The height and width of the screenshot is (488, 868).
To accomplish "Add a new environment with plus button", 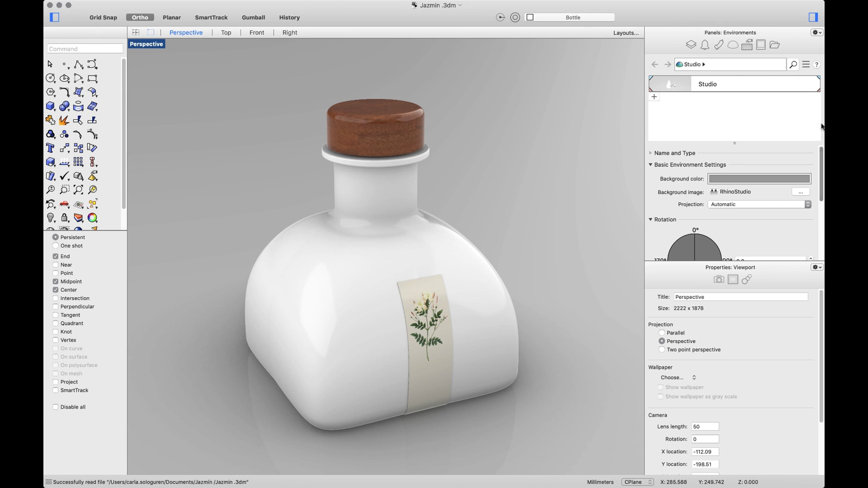I will 654,97.
